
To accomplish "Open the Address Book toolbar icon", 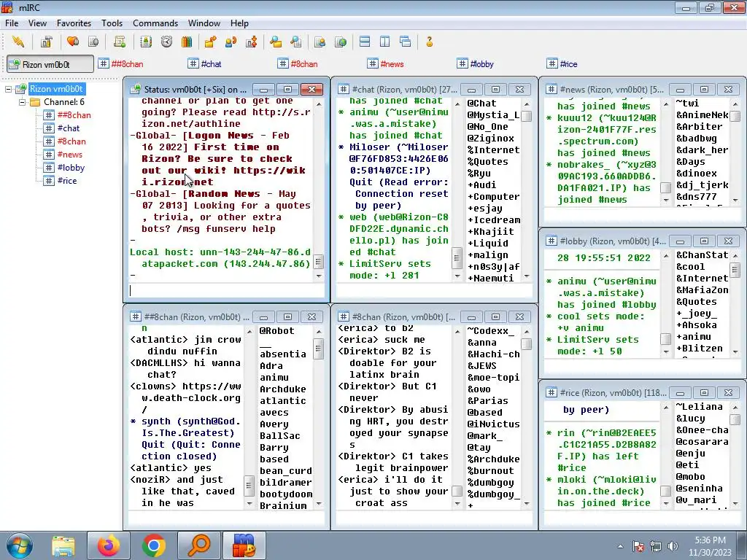I will point(146,42).
